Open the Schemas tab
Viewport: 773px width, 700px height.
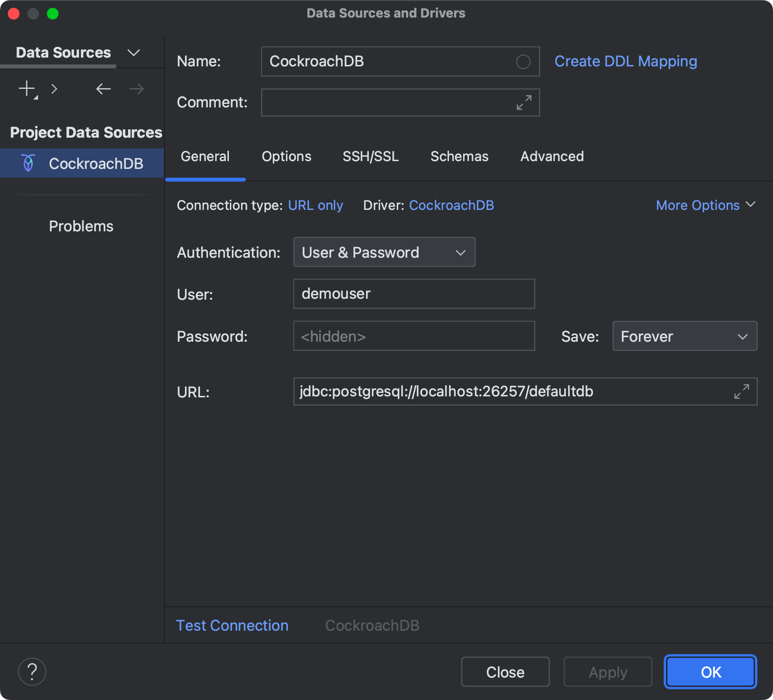point(459,157)
